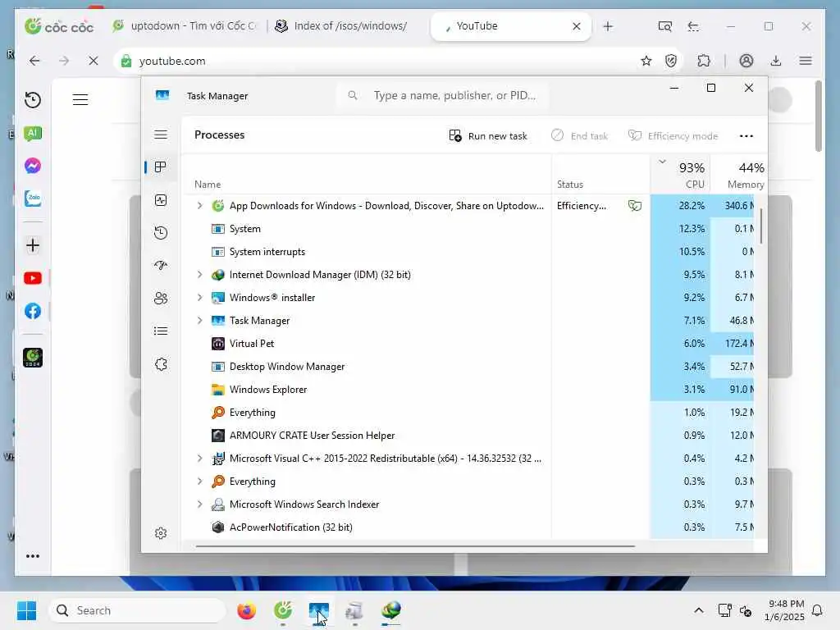The width and height of the screenshot is (840, 630).
Task: Open Coc Coc main menu icon
Action: pos(806,61)
